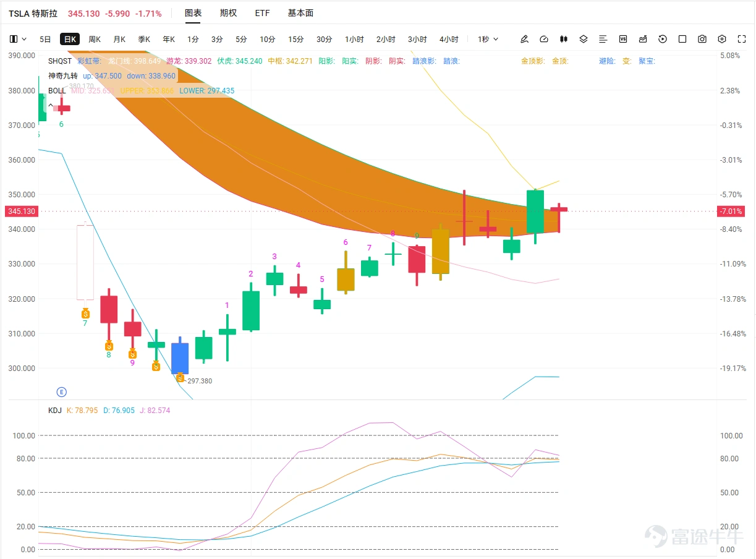Screen dimensions: 756x559
Task: Click the E earnings marker on chart
Action: 61,391
